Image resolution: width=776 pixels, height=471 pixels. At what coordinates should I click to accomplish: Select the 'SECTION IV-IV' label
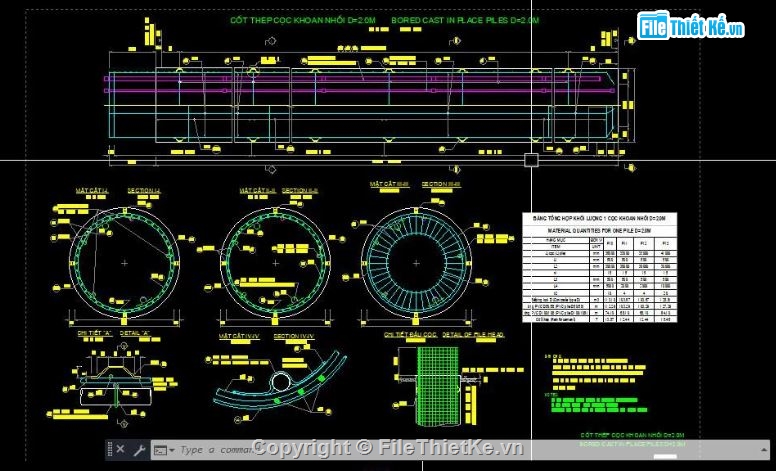point(294,336)
